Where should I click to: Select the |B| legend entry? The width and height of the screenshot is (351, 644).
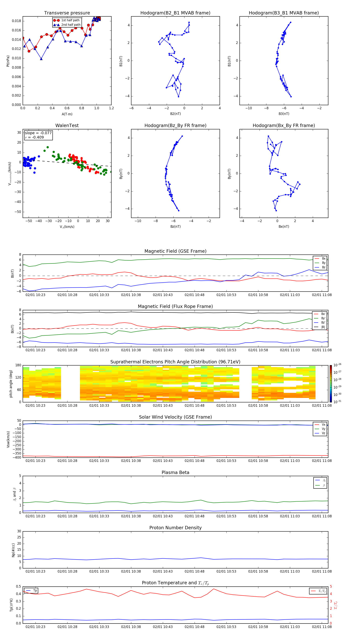[320, 327]
